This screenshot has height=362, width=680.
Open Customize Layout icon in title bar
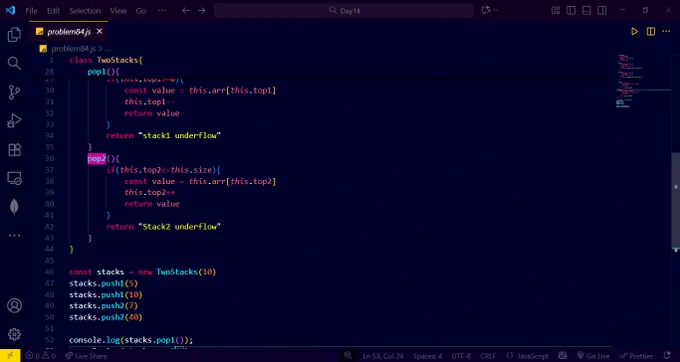point(556,10)
